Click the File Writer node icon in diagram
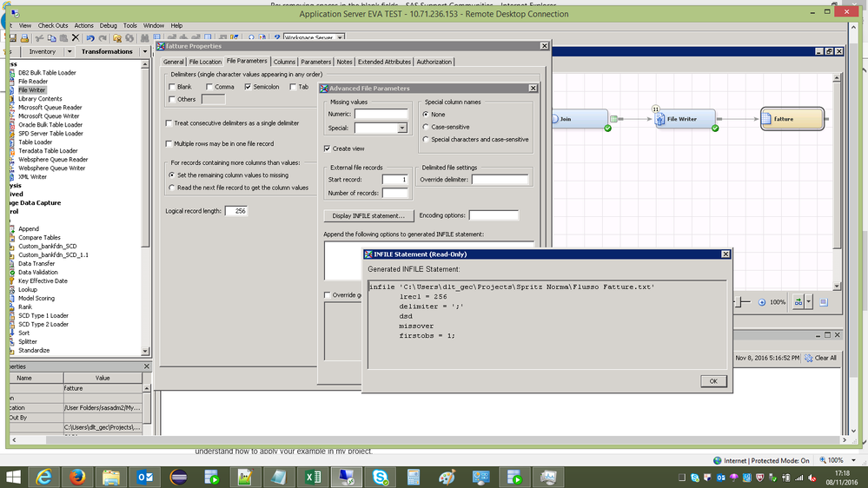This screenshot has width=868, height=488. click(660, 119)
